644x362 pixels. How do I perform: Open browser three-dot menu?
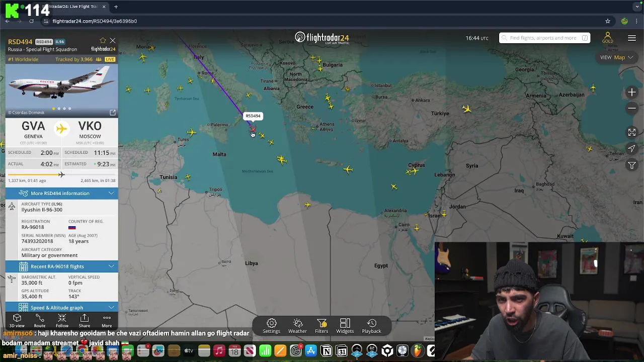coord(637,21)
